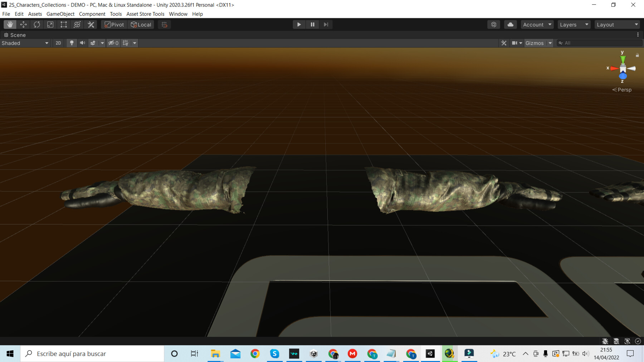644x362 pixels.
Task: Pause the game playback
Action: click(312, 24)
